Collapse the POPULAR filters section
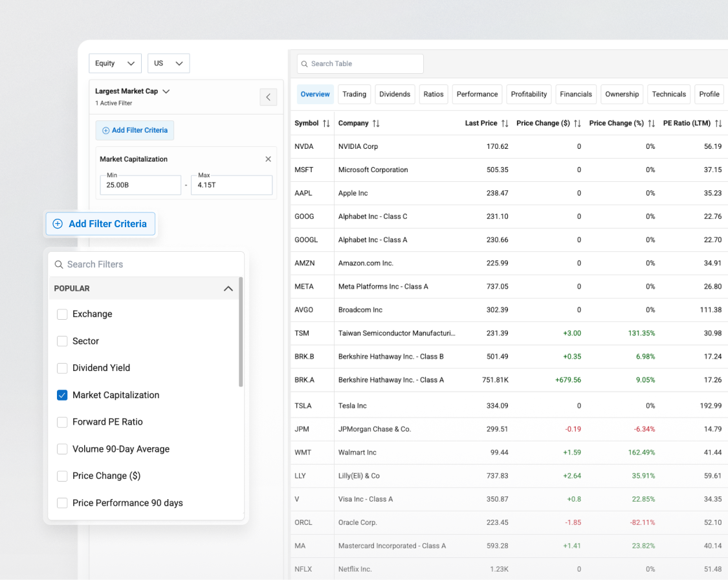Image resolution: width=728 pixels, height=580 pixels. (x=228, y=288)
